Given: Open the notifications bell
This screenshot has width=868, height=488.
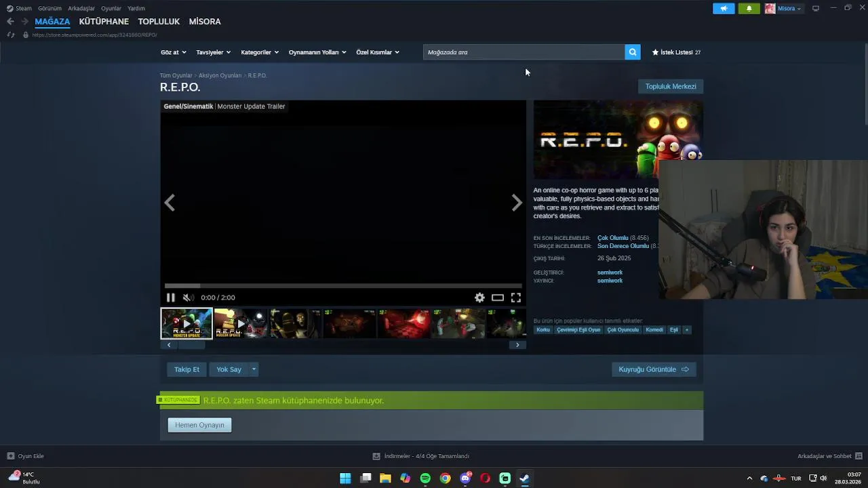Looking at the screenshot, I should pyautogui.click(x=749, y=8).
